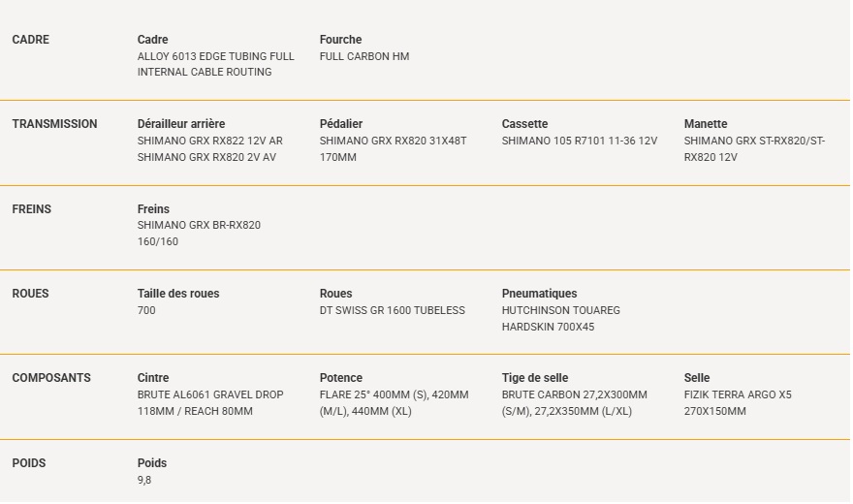Screen dimensions: 853x504
Task: Click the COMPOSANTS section heading
Action: pyautogui.click(x=51, y=378)
